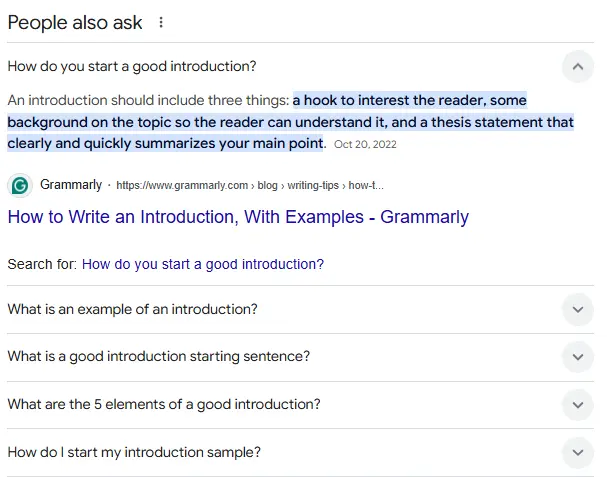Expand chevron for example of an introduction
Image resolution: width=607 pixels, height=477 pixels.
pyautogui.click(x=577, y=310)
